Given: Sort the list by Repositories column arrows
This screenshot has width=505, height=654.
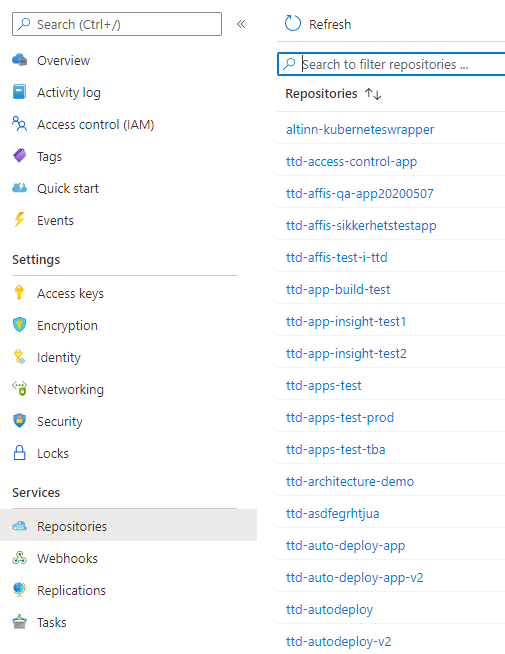Looking at the screenshot, I should point(373,93).
